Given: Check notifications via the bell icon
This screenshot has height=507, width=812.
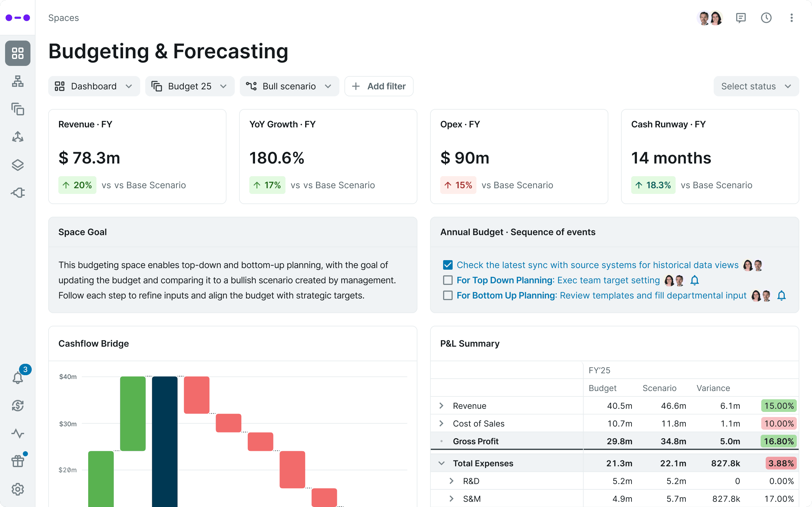Looking at the screenshot, I should coord(17,378).
